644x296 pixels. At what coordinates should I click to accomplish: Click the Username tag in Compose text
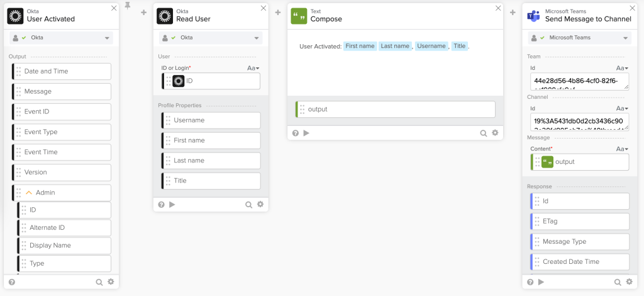(x=431, y=46)
